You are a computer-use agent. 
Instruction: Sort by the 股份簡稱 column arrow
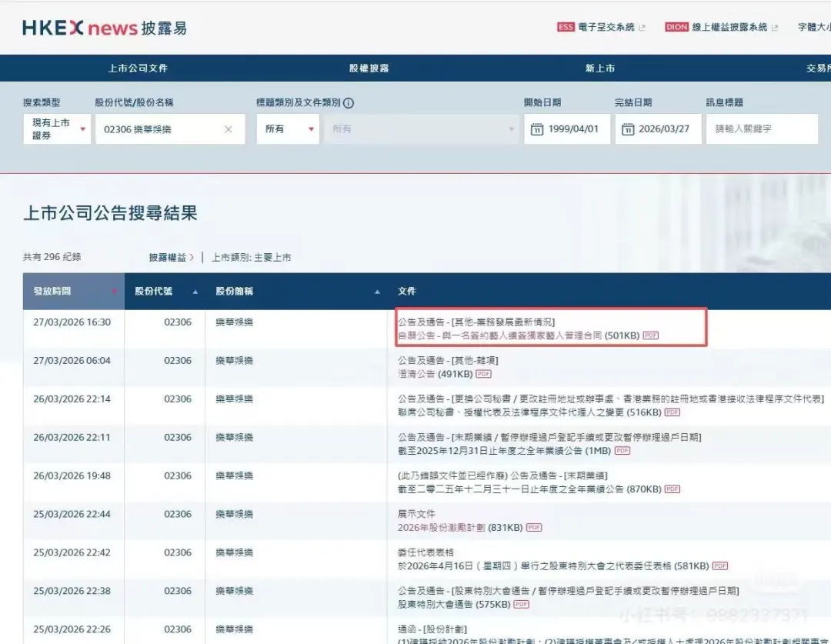point(376,291)
